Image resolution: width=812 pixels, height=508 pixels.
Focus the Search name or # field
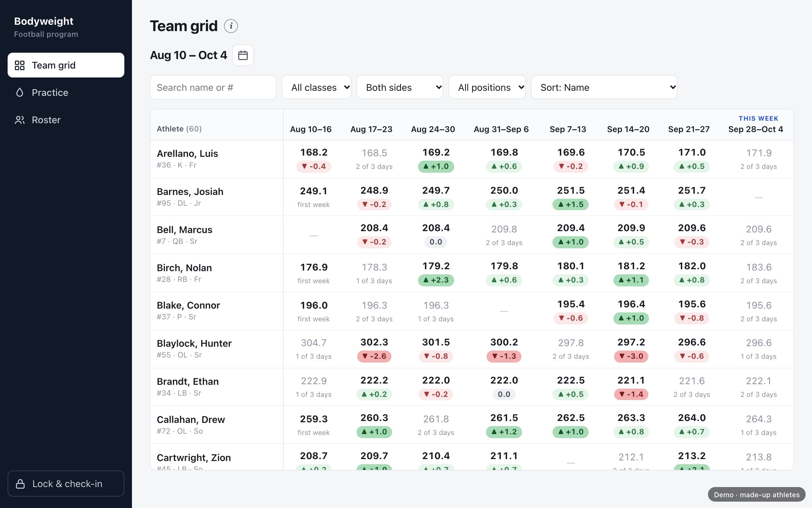coord(213,87)
